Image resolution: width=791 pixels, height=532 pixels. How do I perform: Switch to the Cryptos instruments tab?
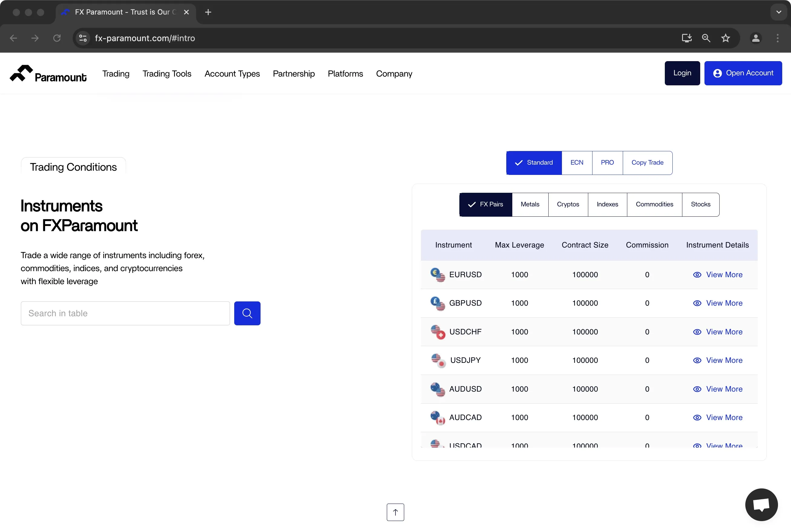click(568, 204)
